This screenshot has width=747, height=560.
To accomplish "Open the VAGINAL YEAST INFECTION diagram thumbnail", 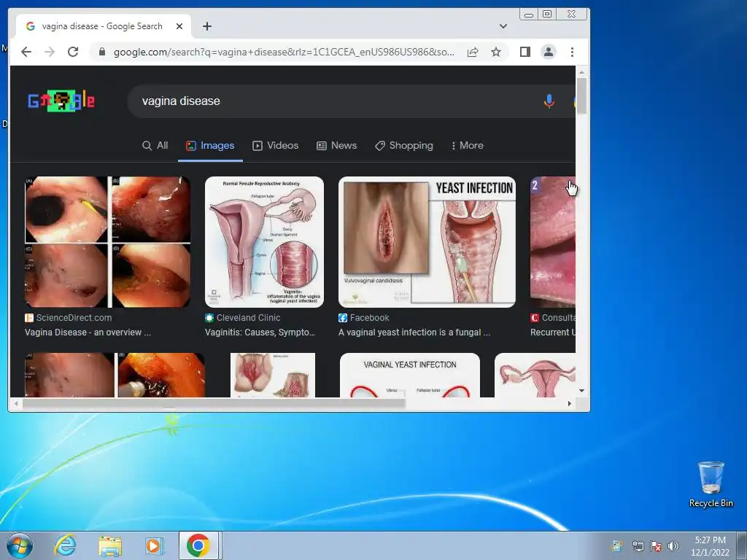I will click(x=410, y=376).
